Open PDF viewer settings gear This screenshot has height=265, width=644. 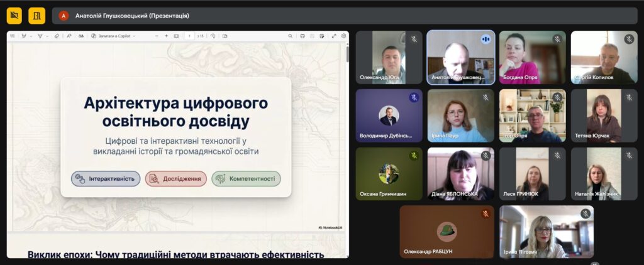(344, 36)
